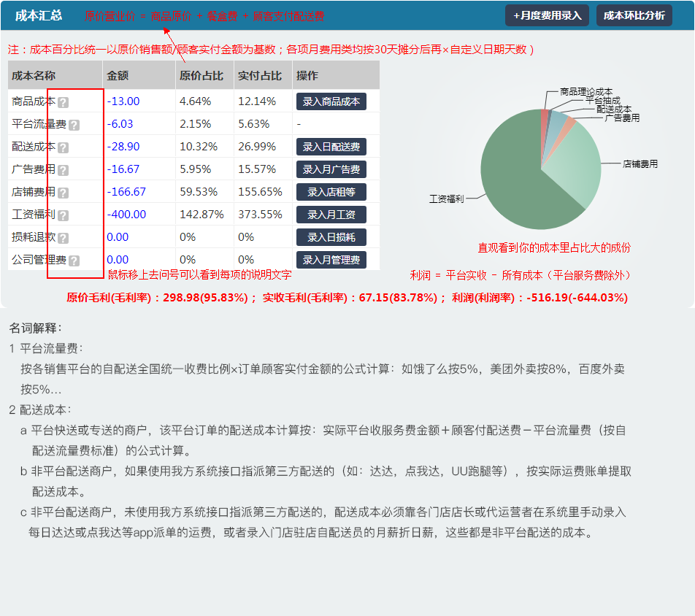Click 录入日配送费 button
Image resolution: width=695 pixels, height=616 pixels.
click(331, 147)
